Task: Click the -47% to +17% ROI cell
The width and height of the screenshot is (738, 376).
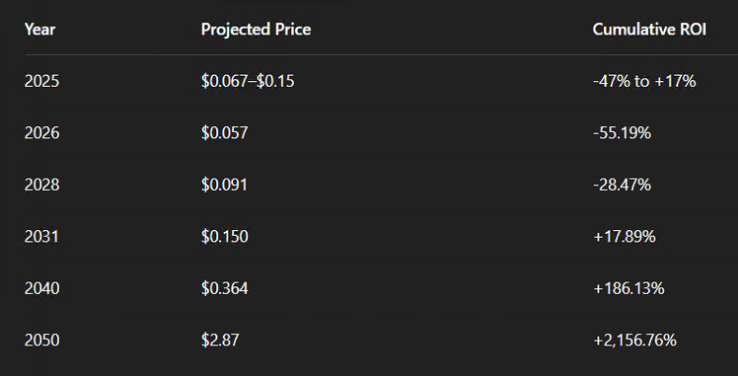Action: 644,81
